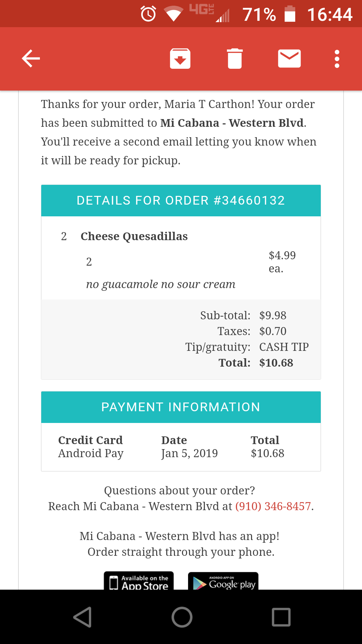This screenshot has width=362, height=644.
Task: Tap the alarm clock status icon
Action: tap(148, 14)
